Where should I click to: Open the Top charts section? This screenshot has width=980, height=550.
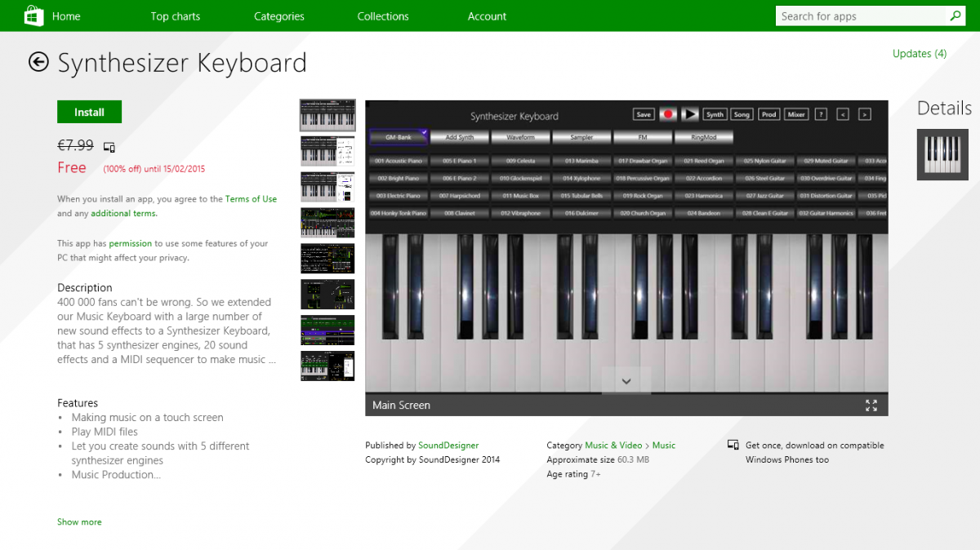coord(176,16)
